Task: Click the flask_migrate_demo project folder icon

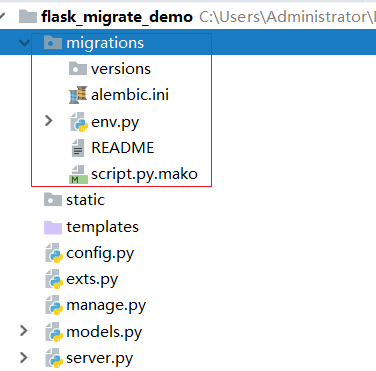Action: click(28, 16)
